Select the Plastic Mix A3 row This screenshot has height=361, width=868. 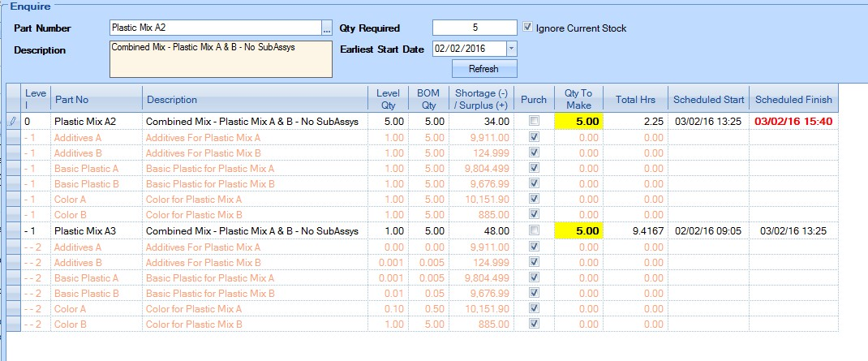click(x=85, y=231)
